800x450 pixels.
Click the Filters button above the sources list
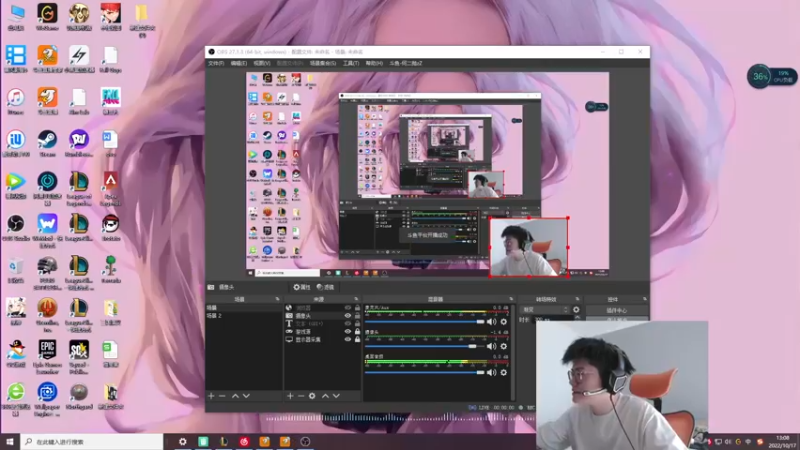tap(325, 287)
